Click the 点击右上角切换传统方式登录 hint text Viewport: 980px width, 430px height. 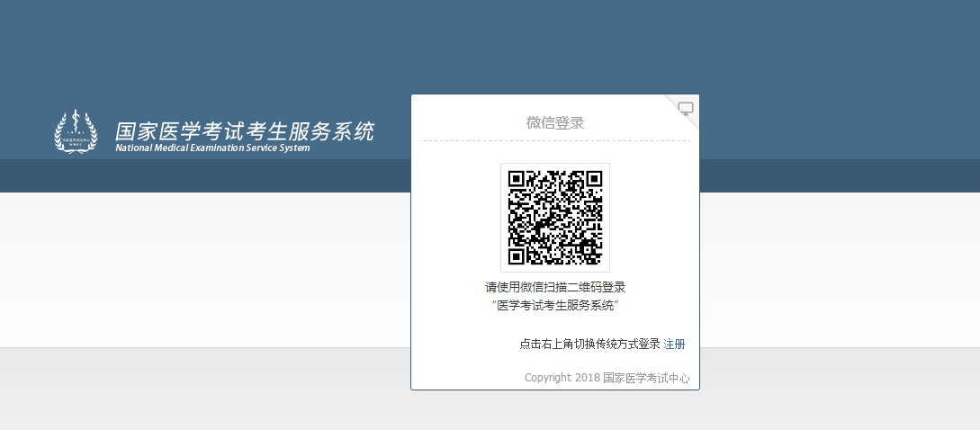click(589, 344)
